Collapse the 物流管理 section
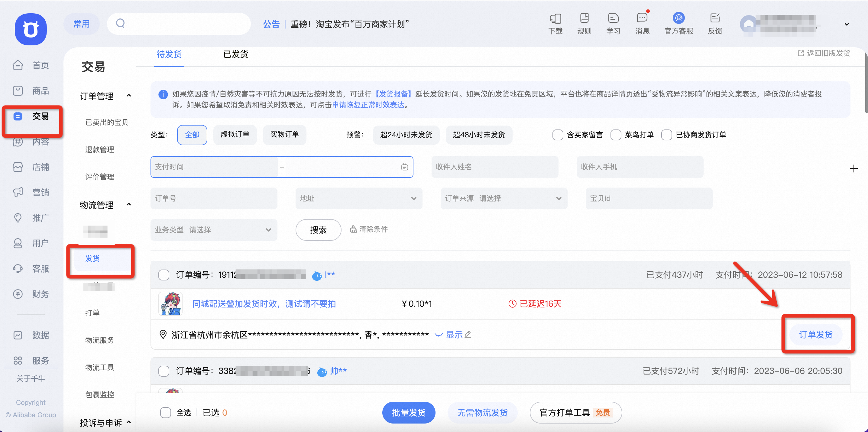868x432 pixels. coord(128,205)
